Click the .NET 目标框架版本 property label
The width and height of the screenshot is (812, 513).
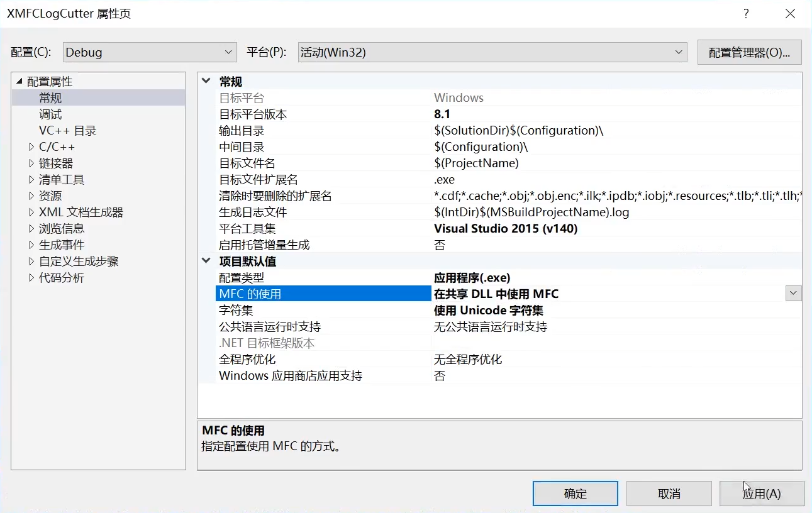coord(267,343)
